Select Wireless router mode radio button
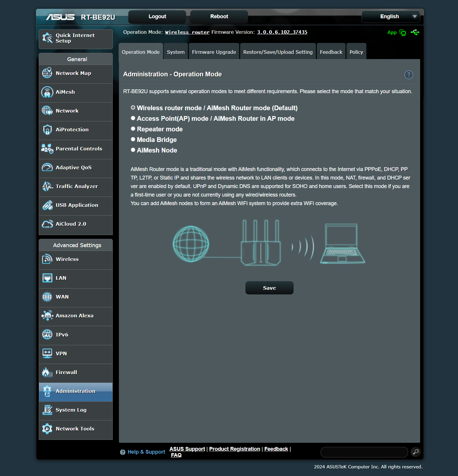Screen dimensions: 458x476 (133, 108)
